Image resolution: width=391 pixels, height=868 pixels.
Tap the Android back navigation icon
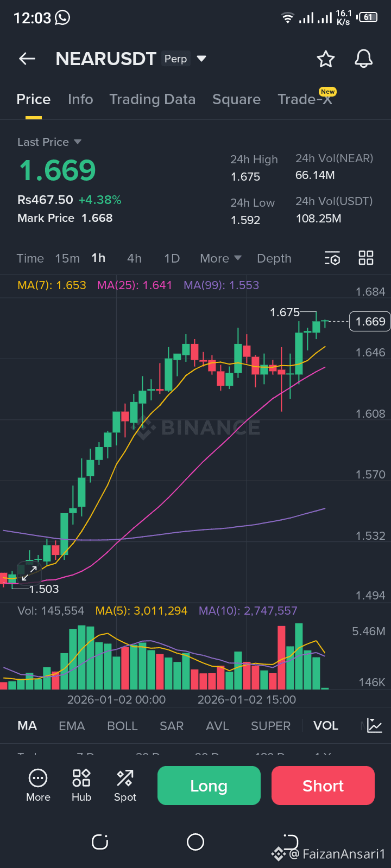(x=291, y=842)
